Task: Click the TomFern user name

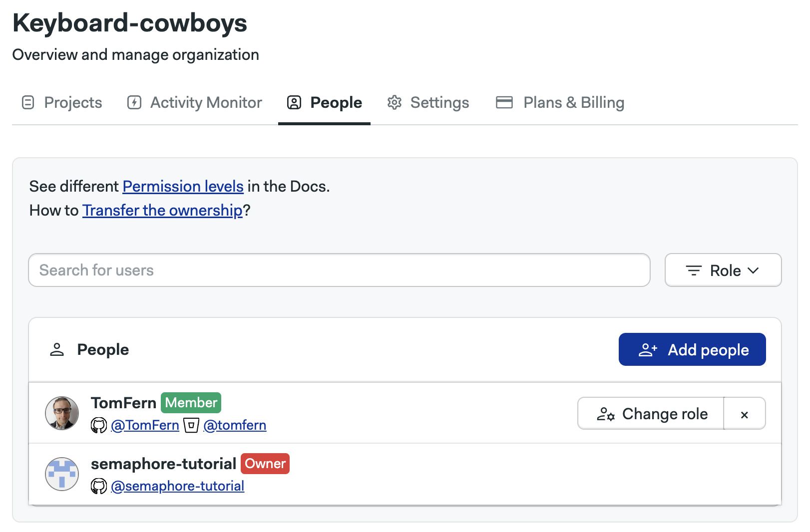Action: tap(123, 403)
